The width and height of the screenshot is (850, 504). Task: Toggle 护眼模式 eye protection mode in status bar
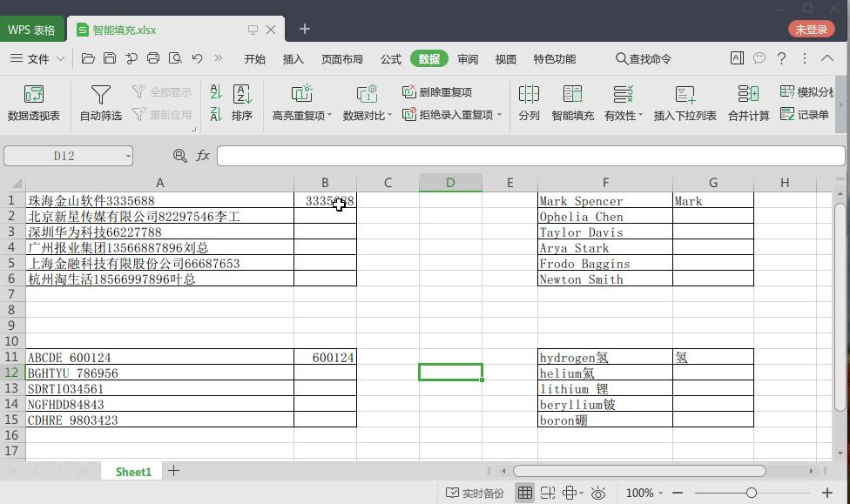tap(597, 493)
